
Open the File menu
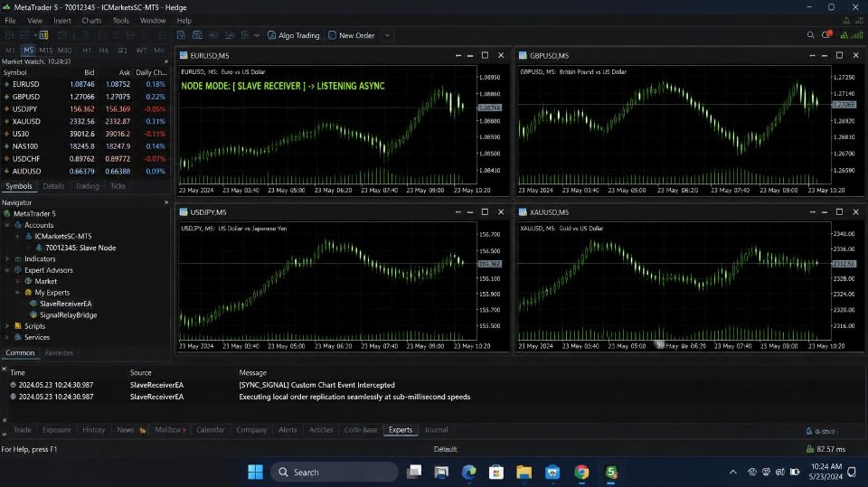point(10,21)
